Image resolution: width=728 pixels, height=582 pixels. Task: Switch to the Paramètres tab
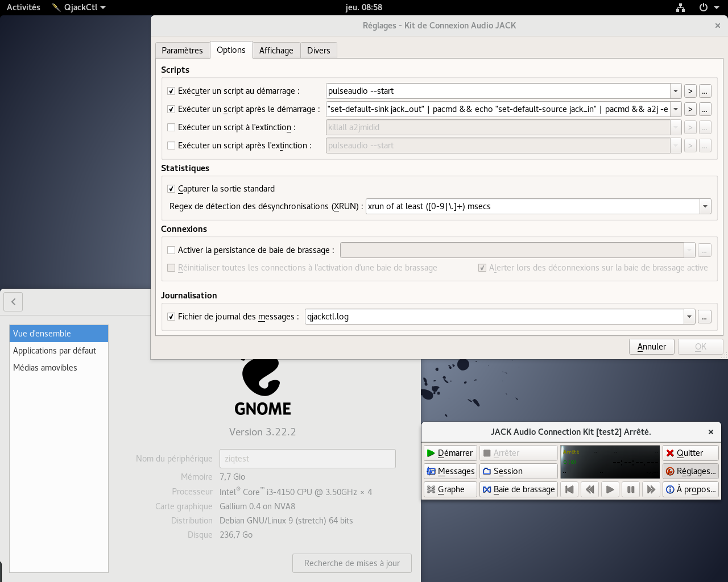coord(182,51)
